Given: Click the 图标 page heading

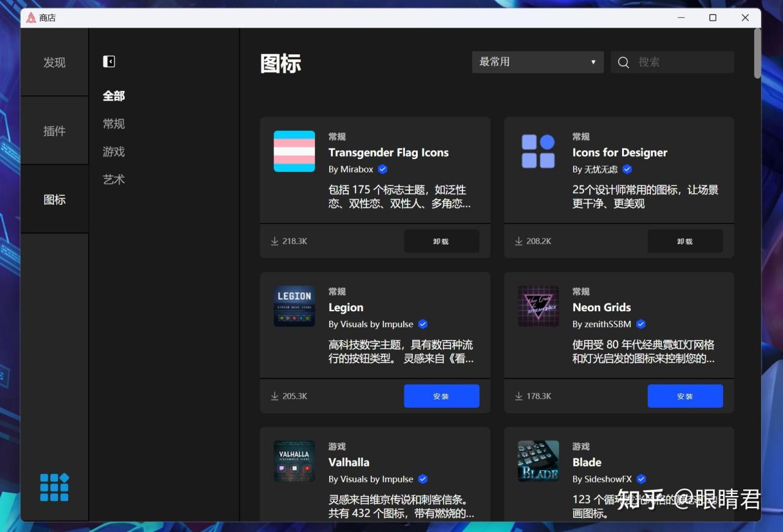Looking at the screenshot, I should click(281, 63).
